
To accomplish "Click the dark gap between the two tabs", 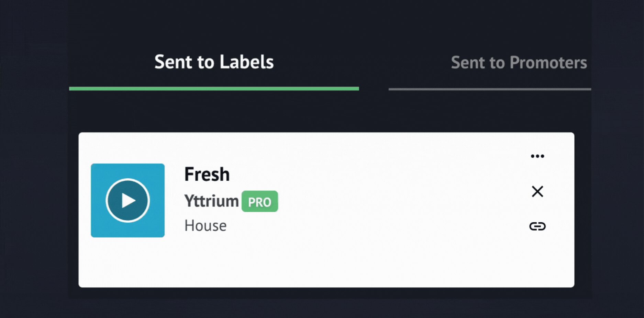I will click(374, 69).
